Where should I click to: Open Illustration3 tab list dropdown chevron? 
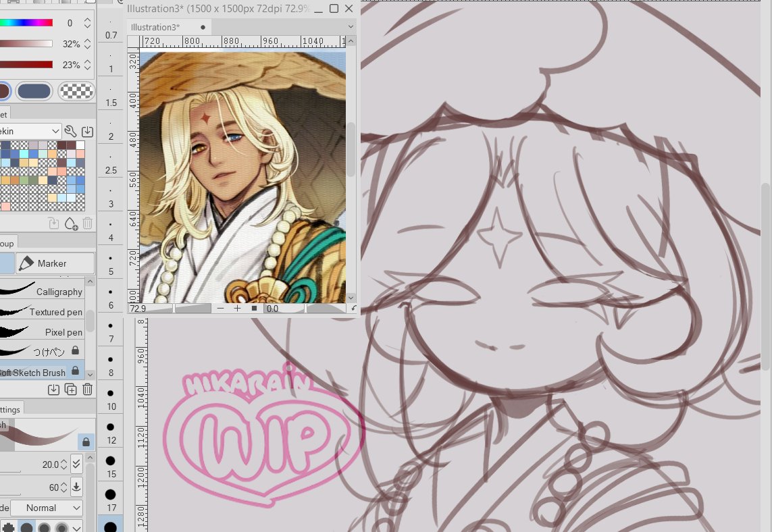(351, 26)
